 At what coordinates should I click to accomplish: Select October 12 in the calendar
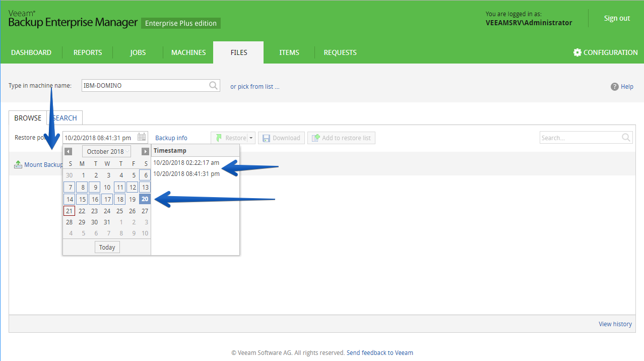[x=132, y=187]
